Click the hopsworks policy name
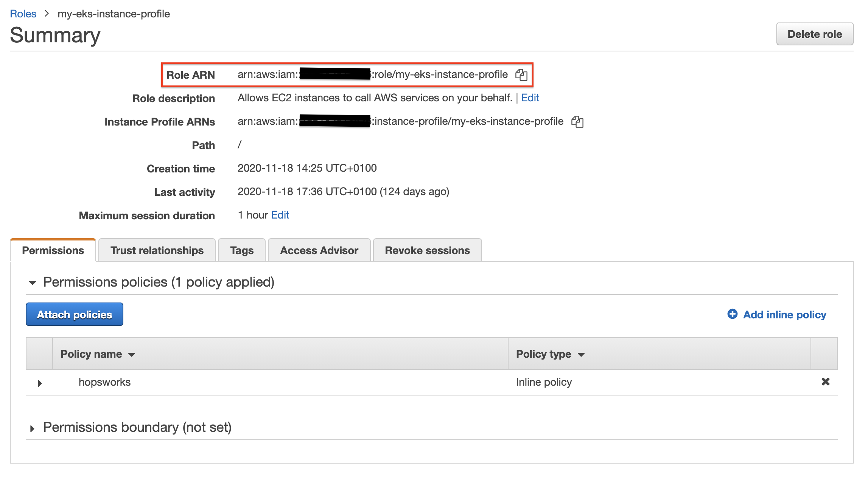This screenshot has width=868, height=487. tap(104, 382)
